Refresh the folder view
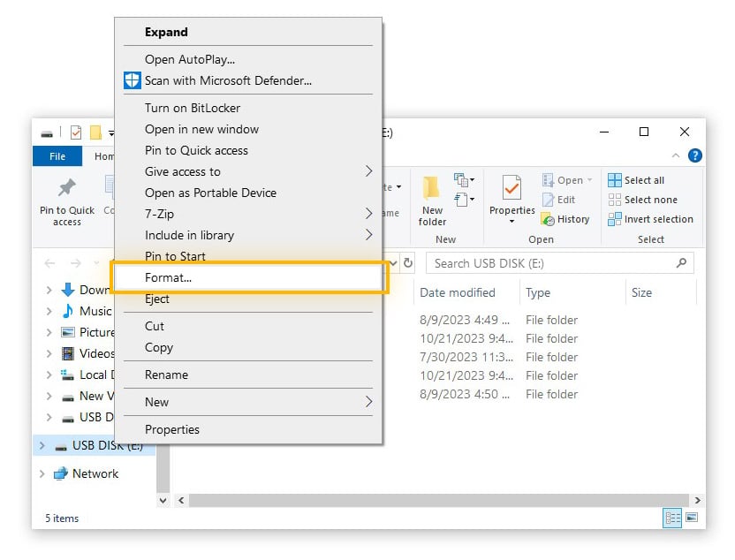 (407, 262)
